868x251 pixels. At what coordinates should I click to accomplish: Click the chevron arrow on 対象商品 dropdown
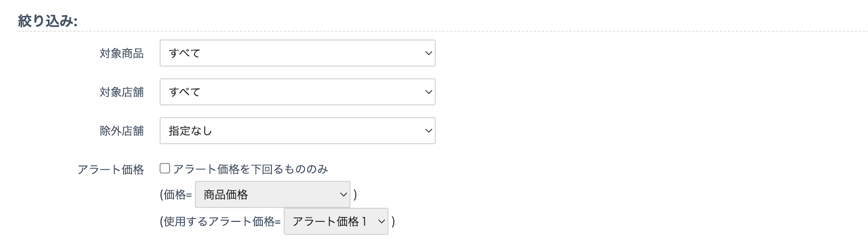pos(428,53)
